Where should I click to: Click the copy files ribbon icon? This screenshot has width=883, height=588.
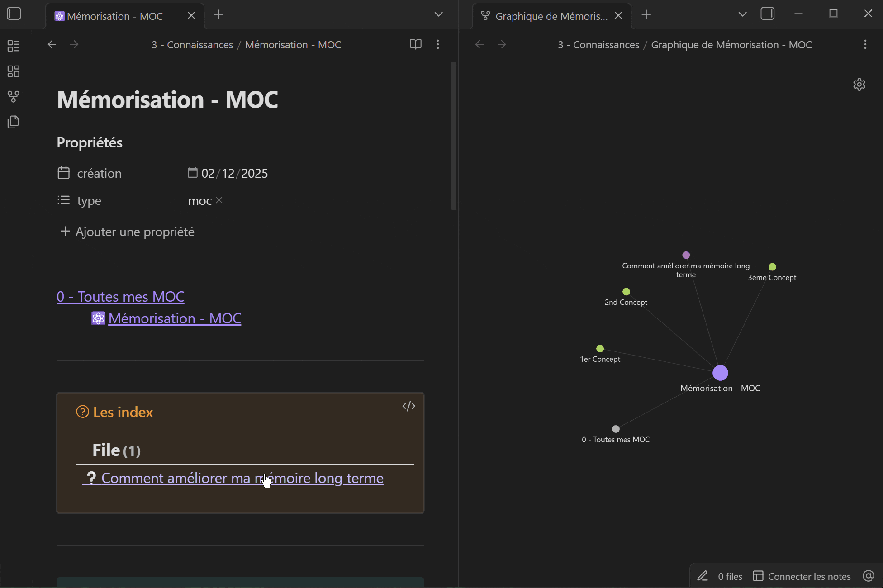[x=14, y=122]
